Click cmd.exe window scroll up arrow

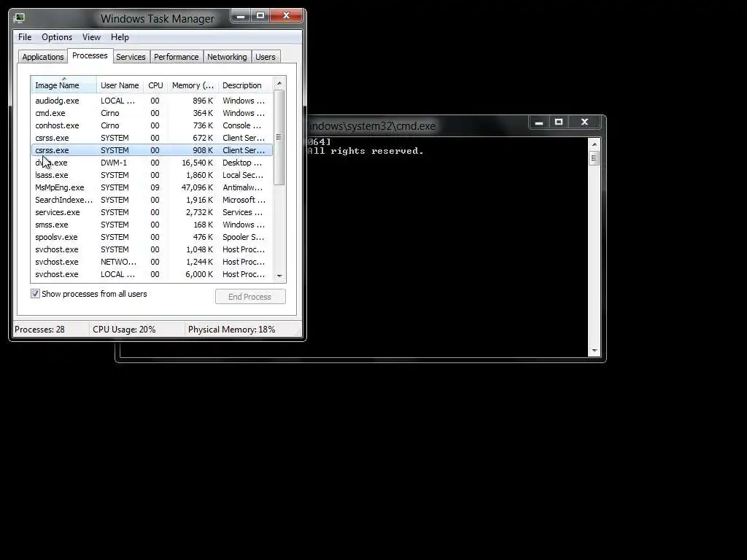(594, 144)
